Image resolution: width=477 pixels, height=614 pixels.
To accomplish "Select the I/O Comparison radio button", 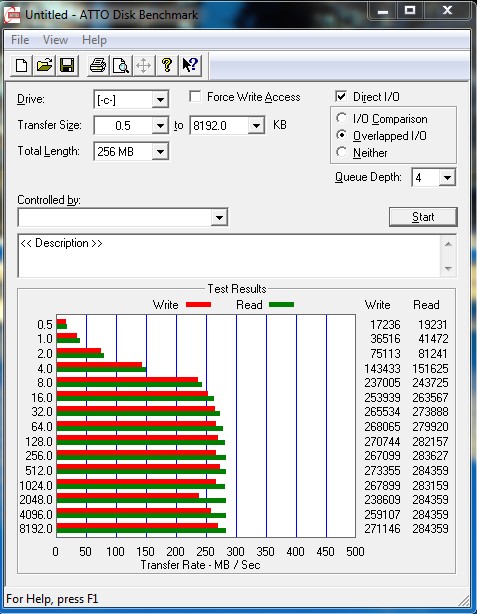I will [341, 118].
